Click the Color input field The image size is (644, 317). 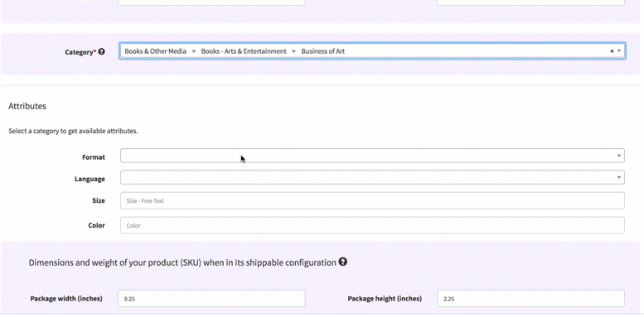click(x=372, y=225)
